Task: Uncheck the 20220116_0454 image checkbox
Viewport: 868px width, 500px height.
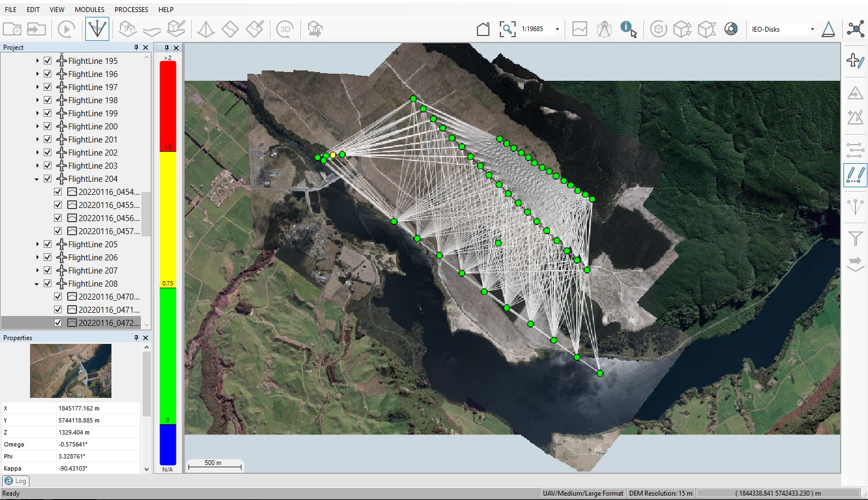Action: 58,192
